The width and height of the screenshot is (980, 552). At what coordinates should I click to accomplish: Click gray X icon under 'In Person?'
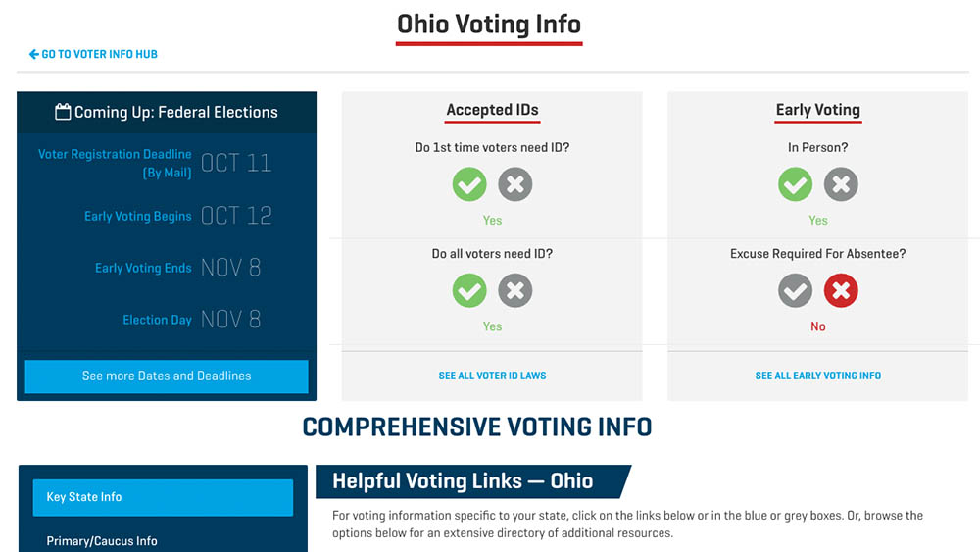841,184
